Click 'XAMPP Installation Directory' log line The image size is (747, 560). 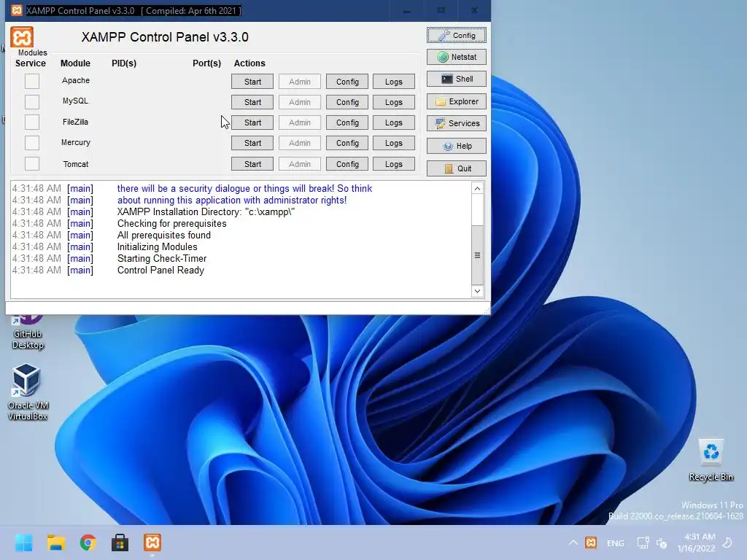coord(206,212)
